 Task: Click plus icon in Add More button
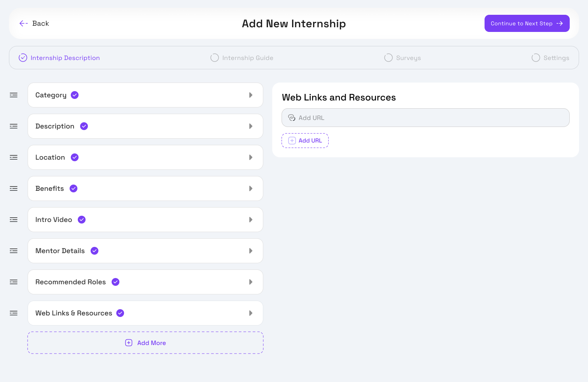129,343
